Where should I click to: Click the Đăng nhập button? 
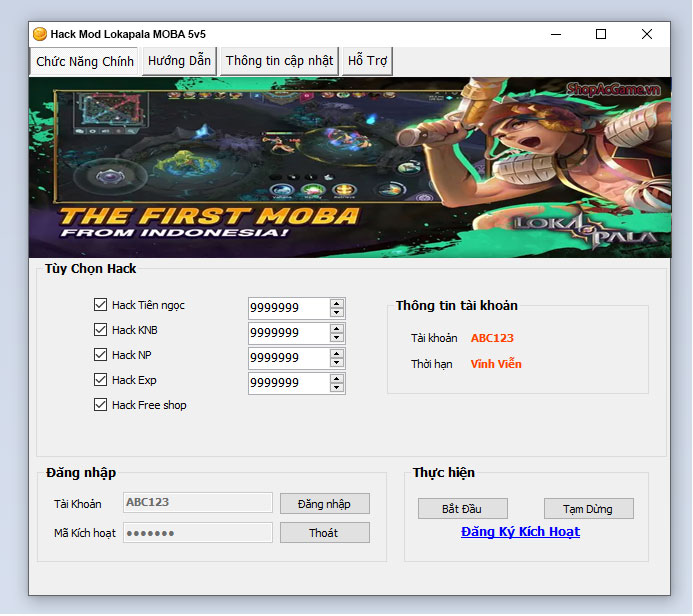(x=324, y=504)
